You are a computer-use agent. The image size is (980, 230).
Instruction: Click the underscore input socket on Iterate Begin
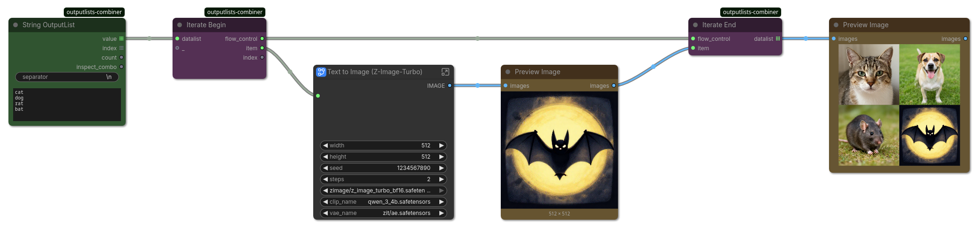177,48
